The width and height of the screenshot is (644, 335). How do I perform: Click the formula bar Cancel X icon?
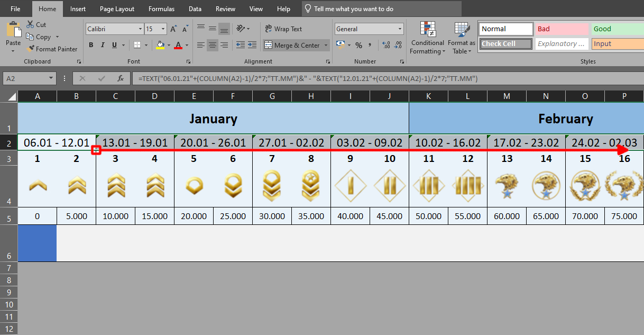82,78
